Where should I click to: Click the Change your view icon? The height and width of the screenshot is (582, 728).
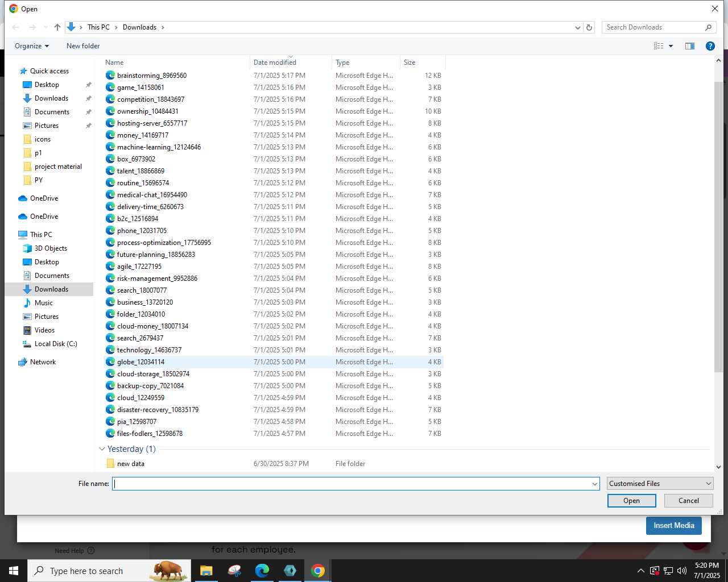tap(659, 46)
